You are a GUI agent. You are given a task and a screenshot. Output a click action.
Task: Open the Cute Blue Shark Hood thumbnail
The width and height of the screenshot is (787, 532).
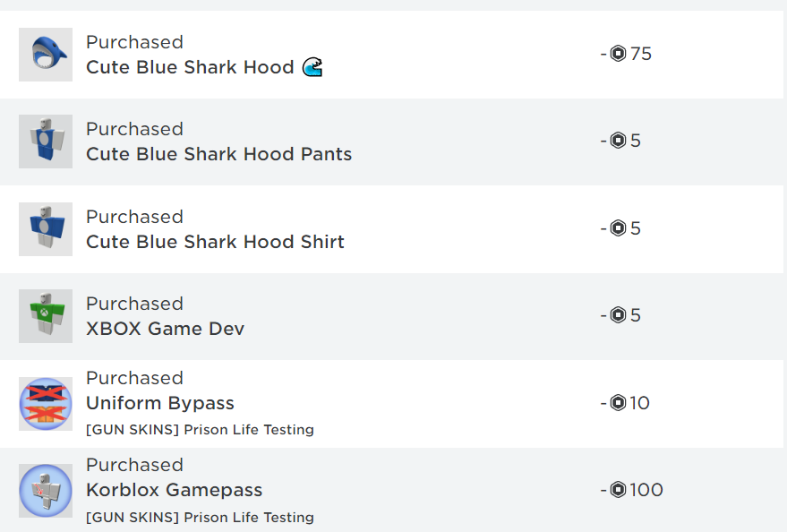point(46,55)
